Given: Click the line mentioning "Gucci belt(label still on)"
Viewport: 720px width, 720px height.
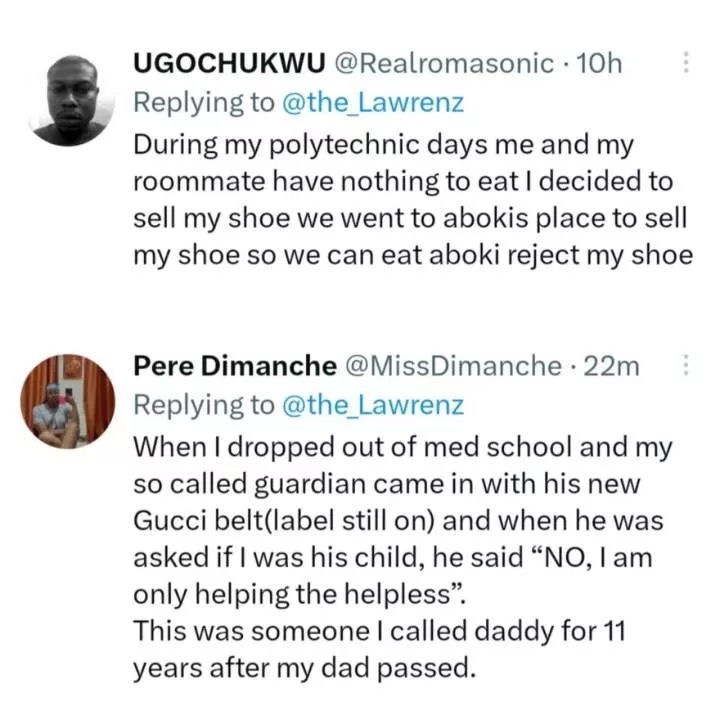Looking at the screenshot, I should point(398,521).
